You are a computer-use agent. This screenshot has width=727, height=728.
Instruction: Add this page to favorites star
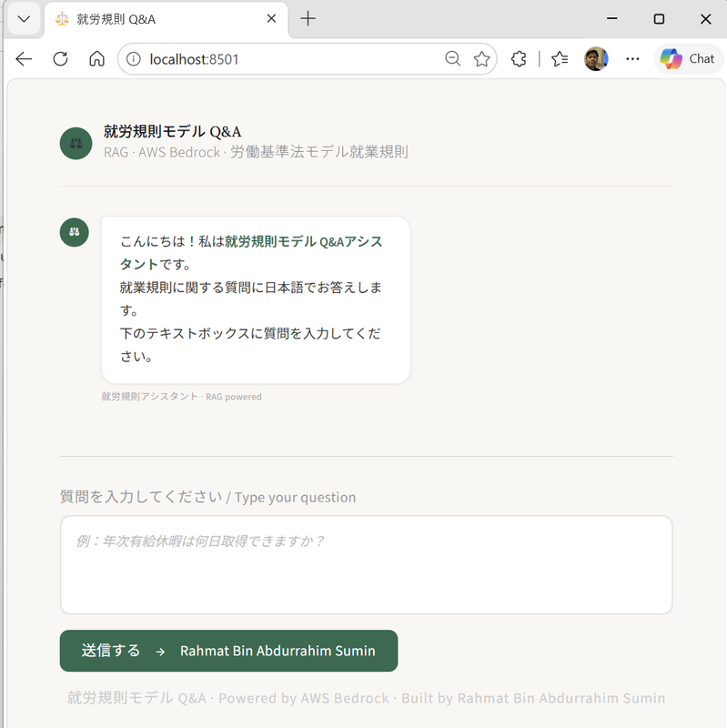481,59
